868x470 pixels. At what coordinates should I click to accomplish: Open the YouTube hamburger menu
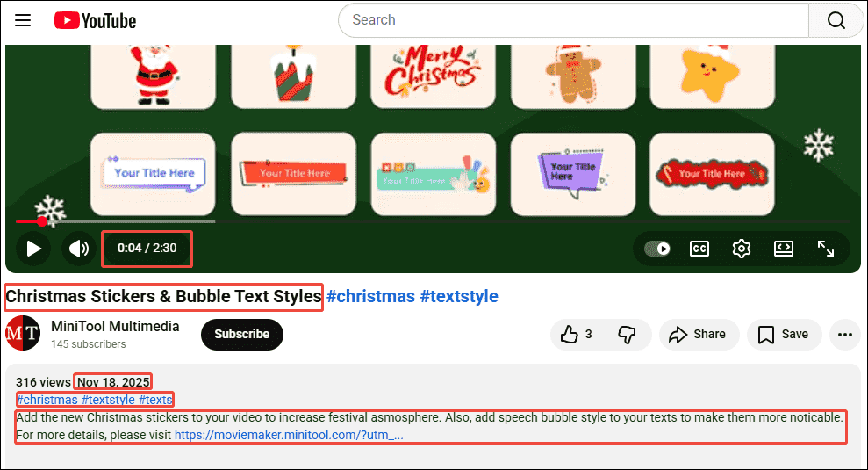tap(23, 20)
